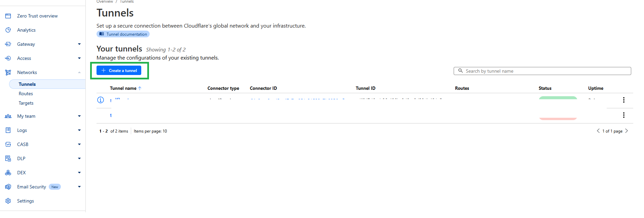644x218 pixels.
Task: Click the red status badge in second row
Action: (558, 119)
